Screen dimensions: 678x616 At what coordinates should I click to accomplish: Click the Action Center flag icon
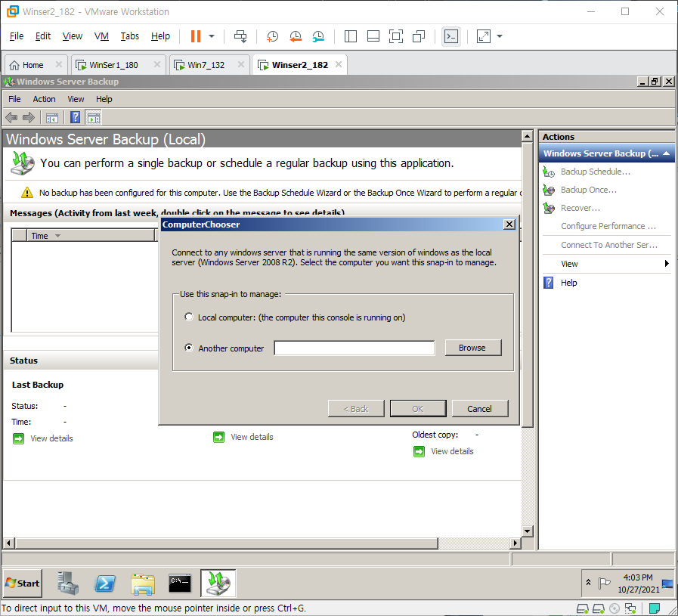(x=604, y=583)
